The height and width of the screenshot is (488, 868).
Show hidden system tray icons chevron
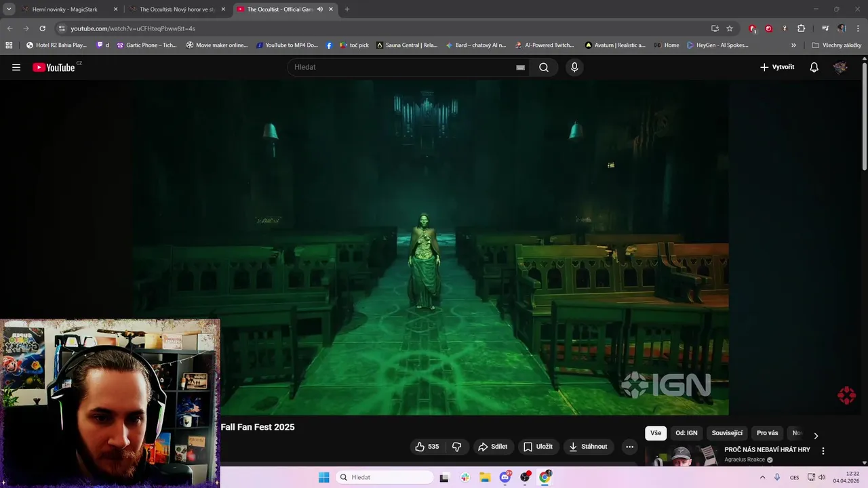coord(762,477)
